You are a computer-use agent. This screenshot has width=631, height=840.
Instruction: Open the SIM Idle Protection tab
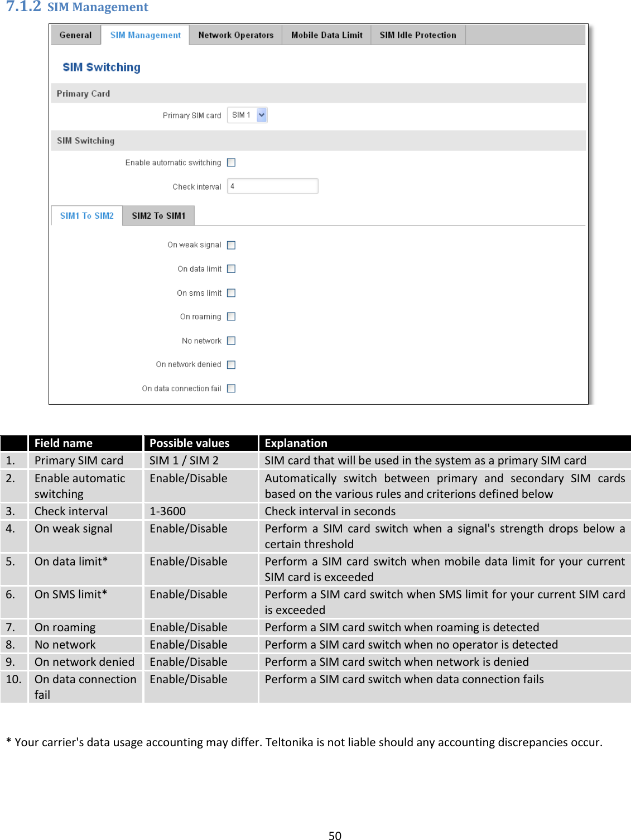(418, 35)
